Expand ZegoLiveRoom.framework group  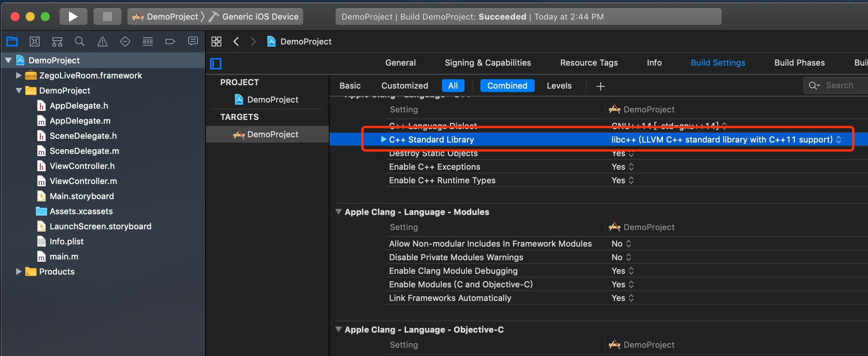(18, 75)
